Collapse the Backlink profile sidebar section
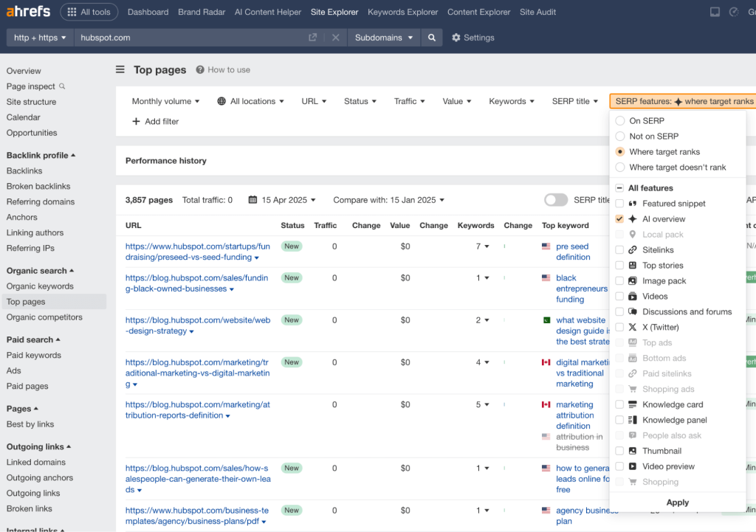The width and height of the screenshot is (756, 532). tap(41, 155)
